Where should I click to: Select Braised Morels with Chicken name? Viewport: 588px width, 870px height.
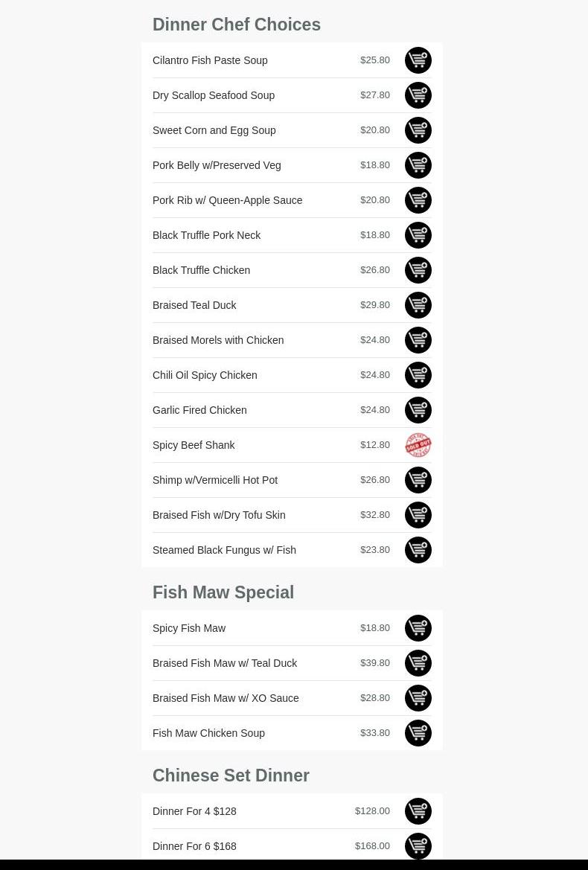coord(217,340)
